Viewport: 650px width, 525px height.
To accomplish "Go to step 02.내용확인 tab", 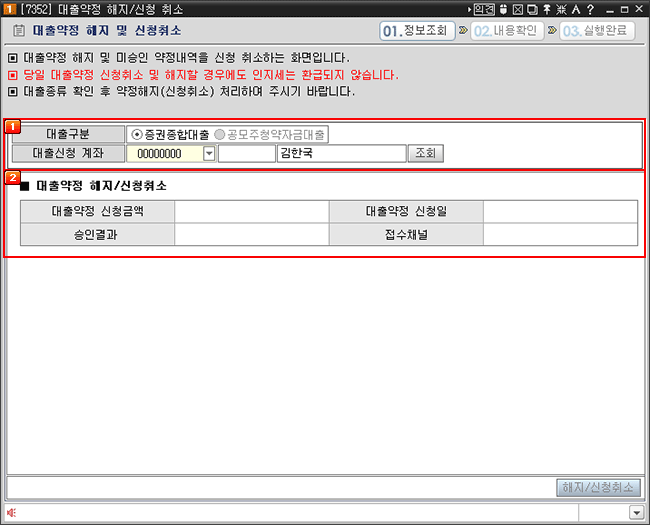I will click(507, 31).
